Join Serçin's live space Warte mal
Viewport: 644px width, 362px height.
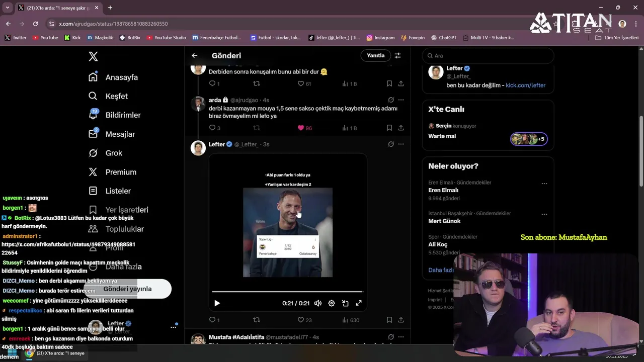tap(488, 132)
